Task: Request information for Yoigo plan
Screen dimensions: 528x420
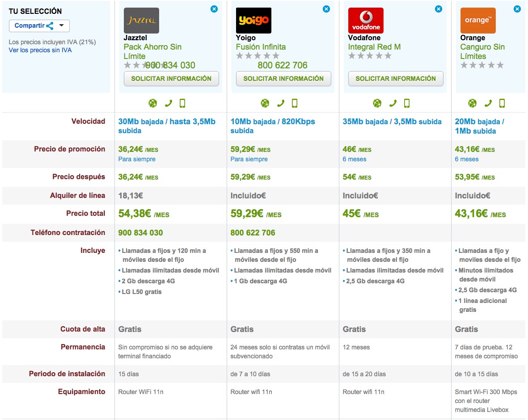Action: [x=283, y=79]
